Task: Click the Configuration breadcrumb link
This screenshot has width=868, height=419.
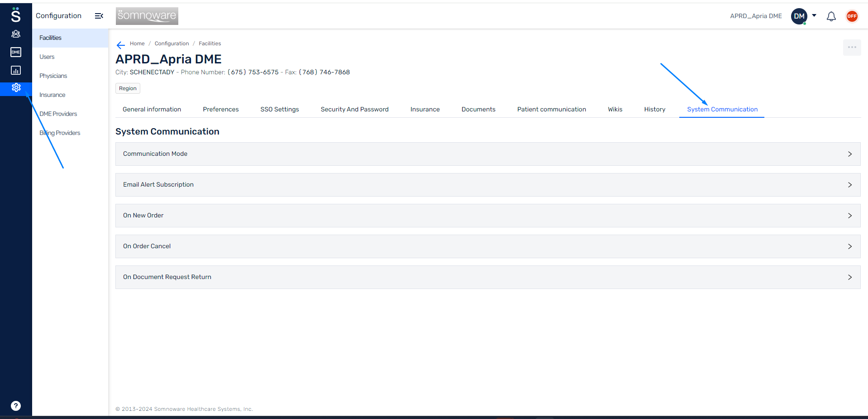Action: click(172, 43)
